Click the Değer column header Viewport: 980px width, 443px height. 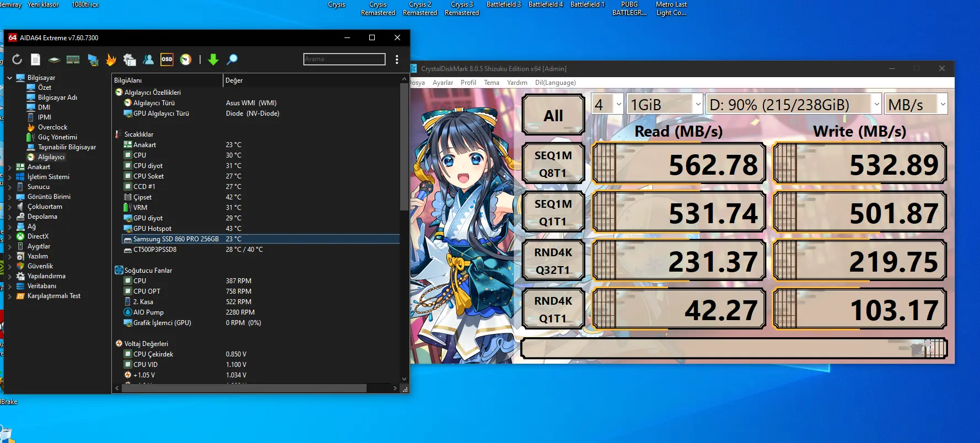tap(311, 80)
